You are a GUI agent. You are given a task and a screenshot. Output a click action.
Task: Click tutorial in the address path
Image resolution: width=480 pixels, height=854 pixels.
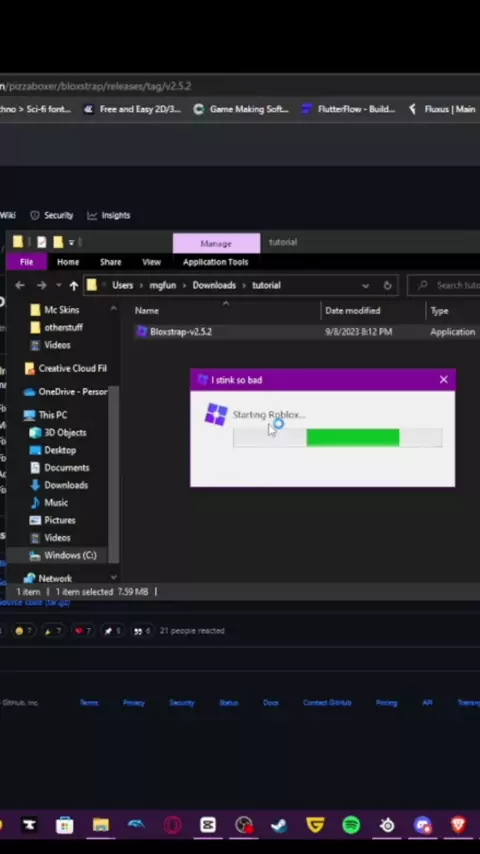(x=266, y=285)
